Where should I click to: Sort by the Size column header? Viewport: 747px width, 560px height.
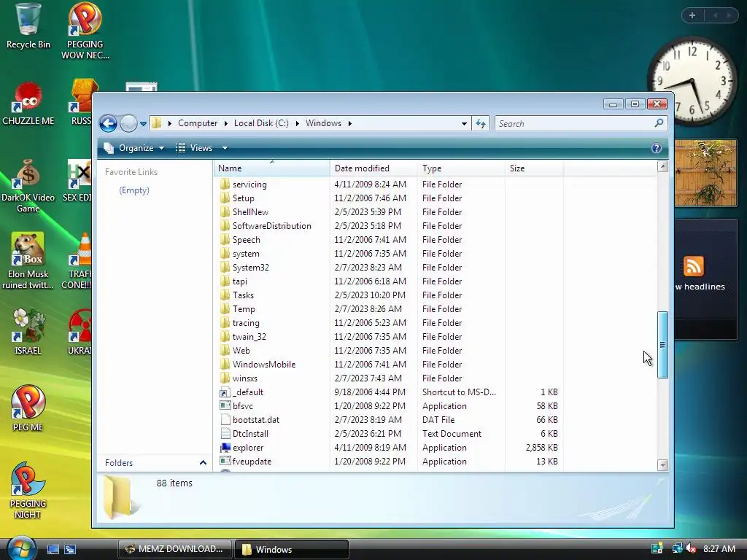[534, 168]
